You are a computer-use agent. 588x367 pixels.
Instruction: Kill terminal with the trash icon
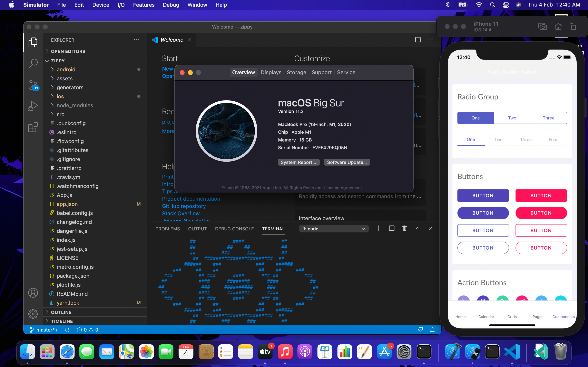404,228
